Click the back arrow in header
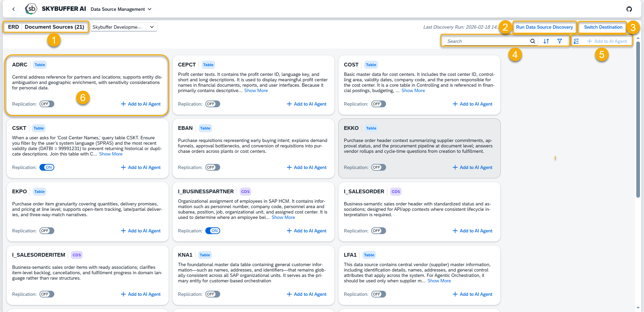The width and height of the screenshot is (644, 312). 13,9
